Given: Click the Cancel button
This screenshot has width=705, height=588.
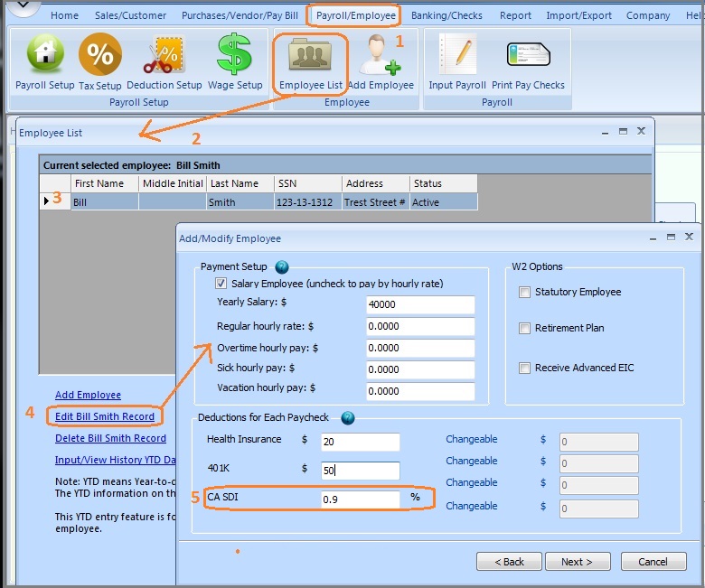Looking at the screenshot, I should [653, 562].
